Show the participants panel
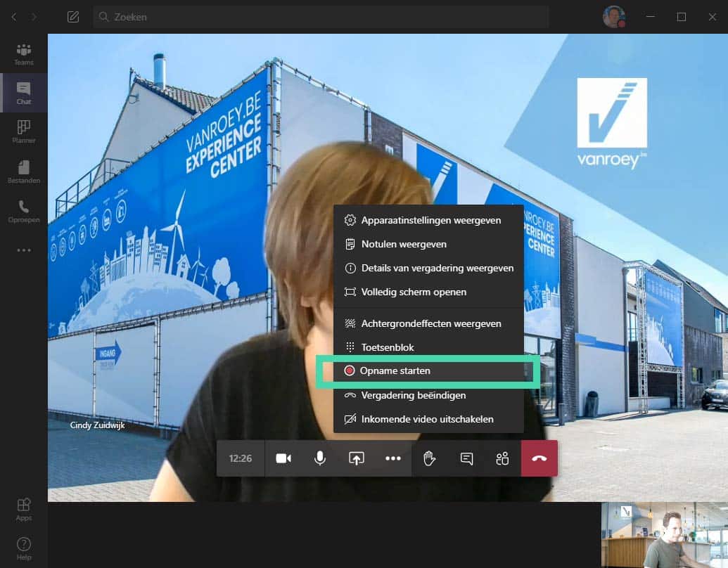 click(502, 458)
